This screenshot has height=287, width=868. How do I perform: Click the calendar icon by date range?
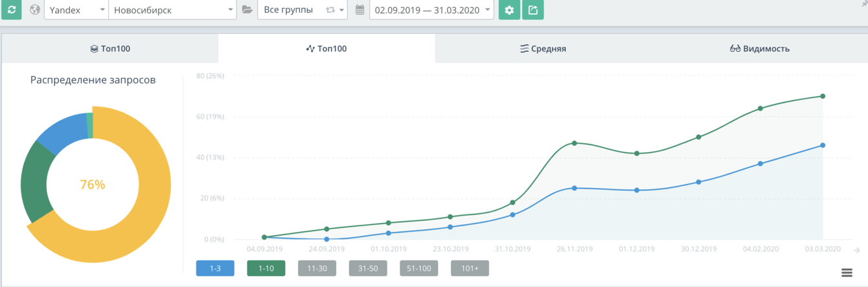[360, 10]
